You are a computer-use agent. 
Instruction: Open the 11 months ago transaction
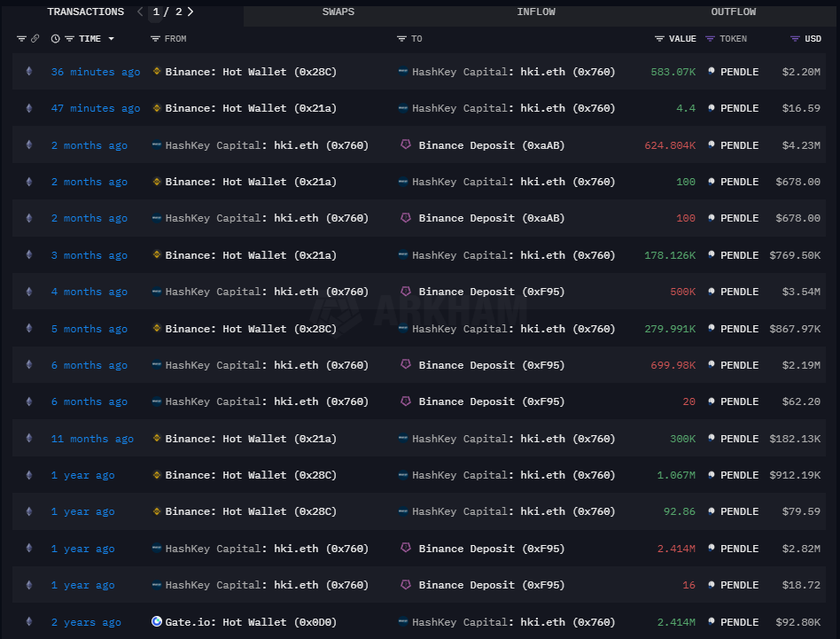point(92,439)
